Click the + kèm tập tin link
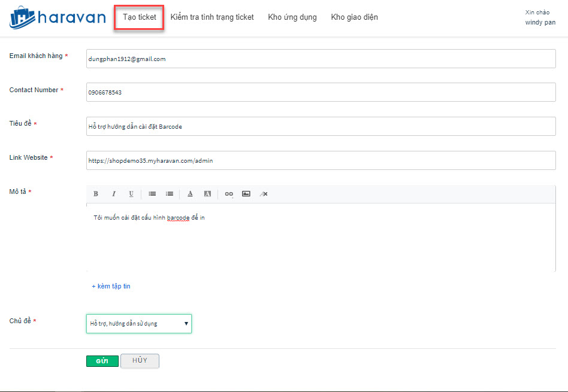This screenshot has height=392, width=568. (x=111, y=286)
